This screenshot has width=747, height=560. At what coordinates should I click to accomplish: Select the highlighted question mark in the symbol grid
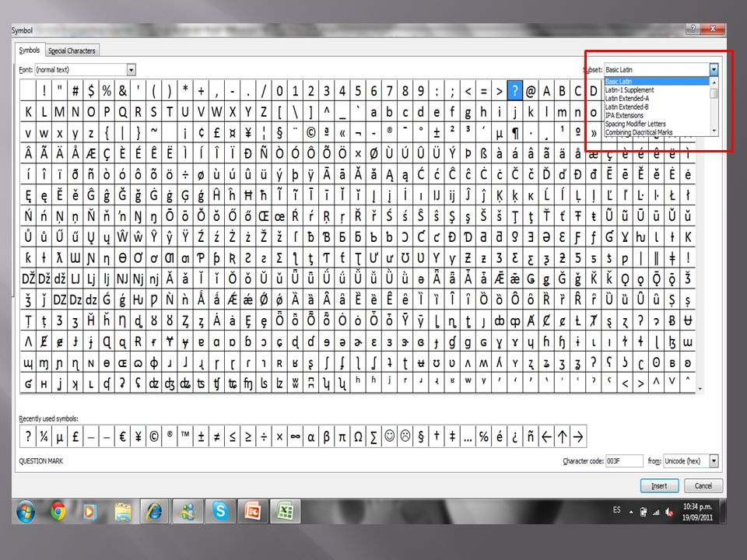514,90
